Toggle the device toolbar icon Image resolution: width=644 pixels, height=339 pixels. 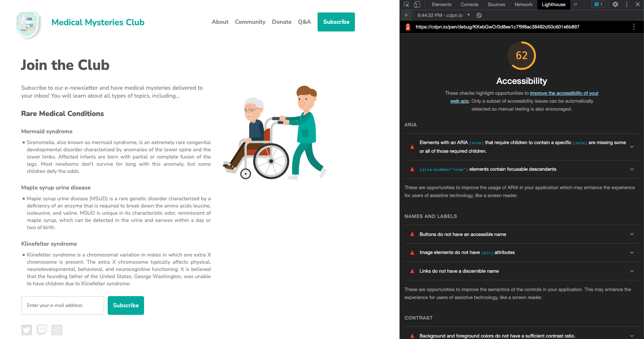click(x=417, y=5)
